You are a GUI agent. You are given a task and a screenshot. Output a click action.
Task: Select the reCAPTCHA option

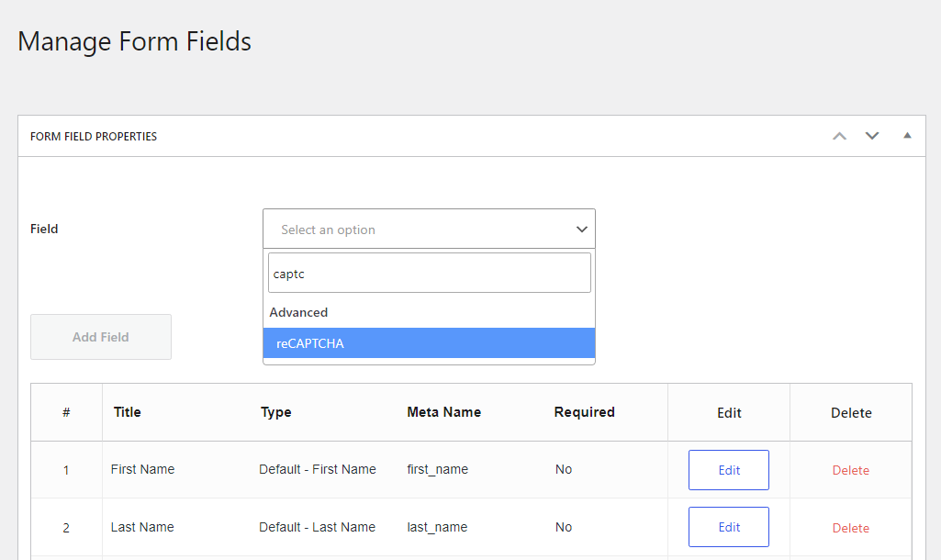429,343
